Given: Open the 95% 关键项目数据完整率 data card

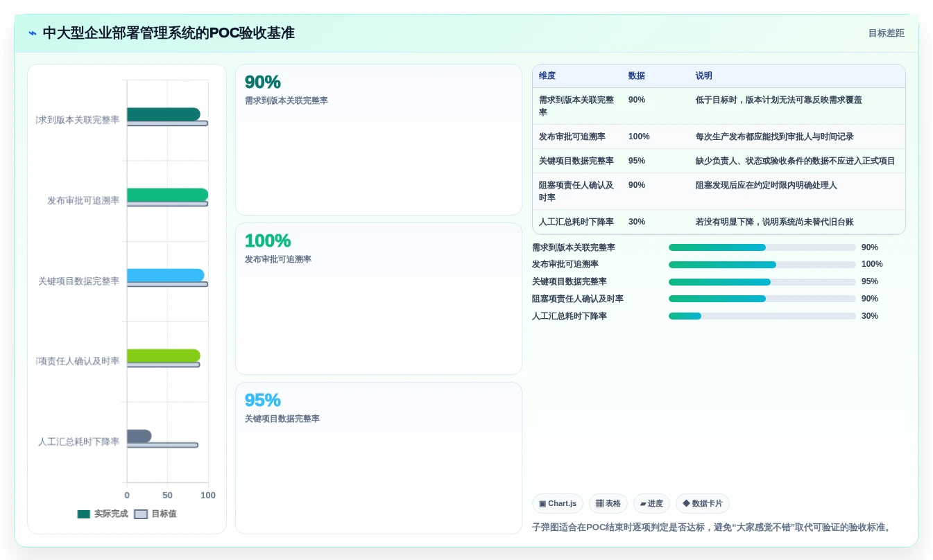Looking at the screenshot, I should tap(379, 458).
